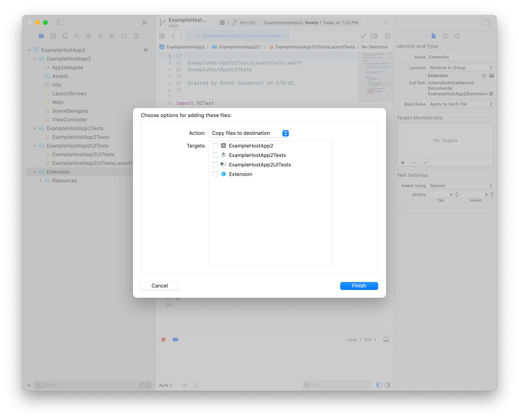Open the Action dropdown for copying files

249,133
